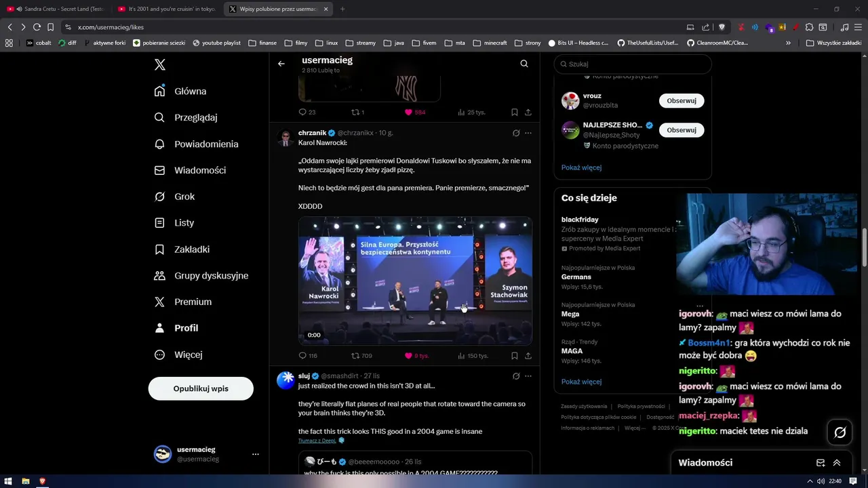868x488 pixels.
Task: Go back using the header arrow
Action: coord(281,64)
